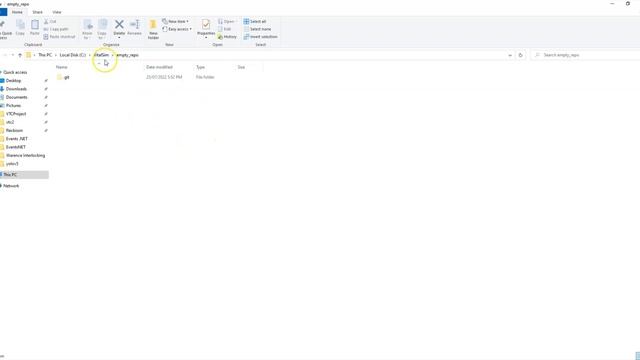Expand the chevron after This PC in the breadcrumb
This screenshot has height=360, width=640.
point(56,55)
